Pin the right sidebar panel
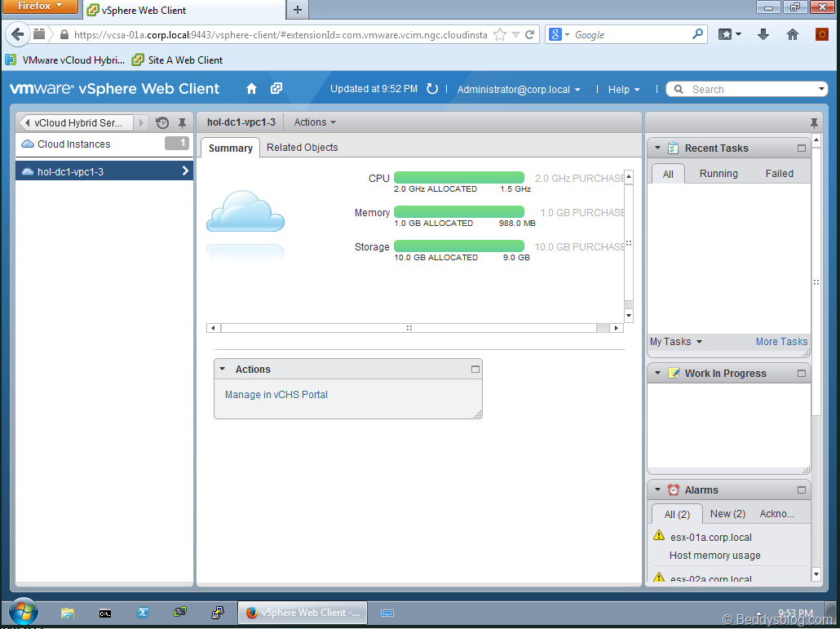 click(x=814, y=123)
